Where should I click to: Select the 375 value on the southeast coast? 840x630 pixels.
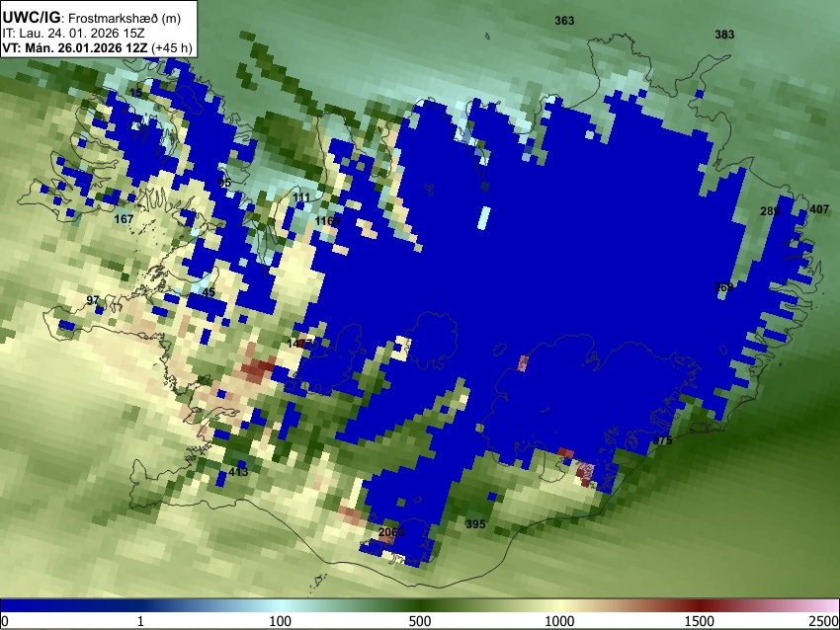663,441
